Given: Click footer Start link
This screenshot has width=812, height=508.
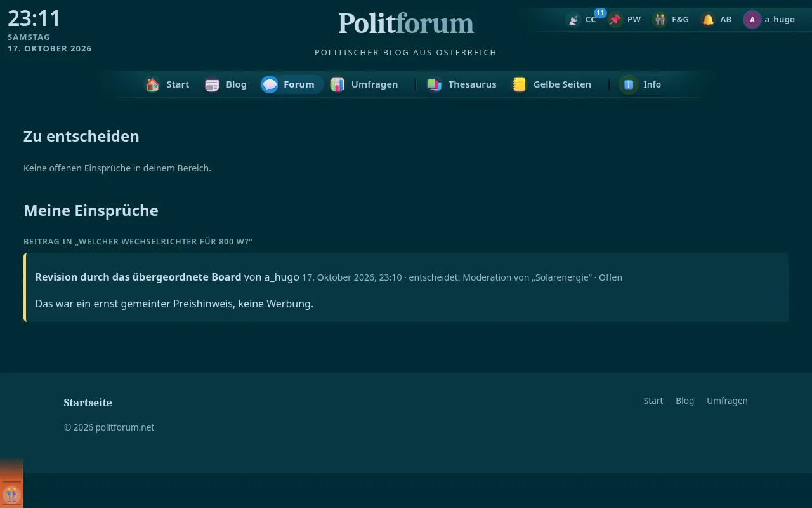Looking at the screenshot, I should tap(653, 401).
